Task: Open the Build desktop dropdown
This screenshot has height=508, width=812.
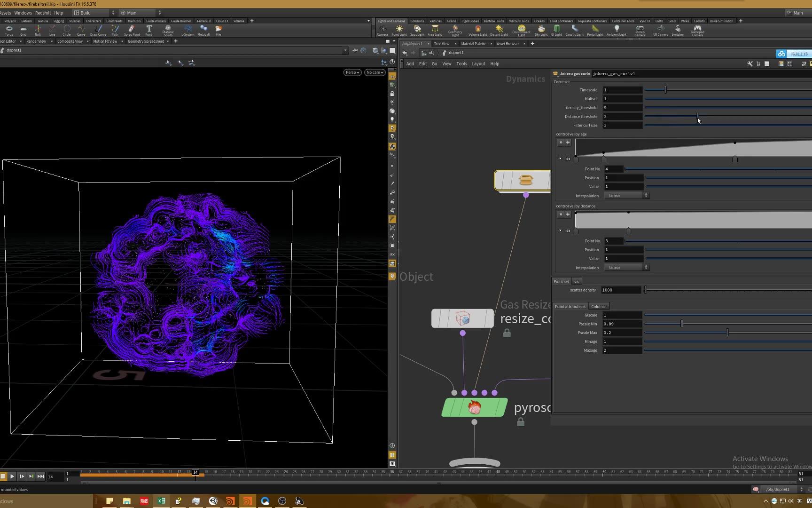Action: [94, 13]
